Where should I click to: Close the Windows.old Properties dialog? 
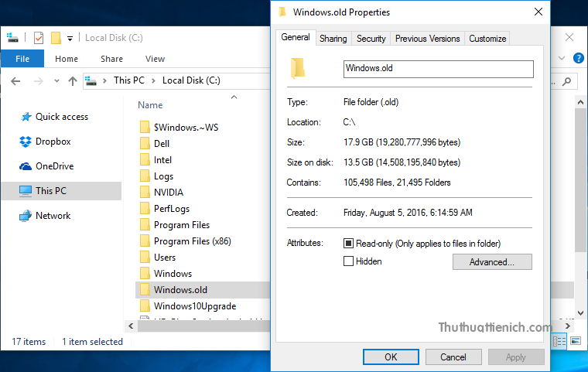[538, 12]
